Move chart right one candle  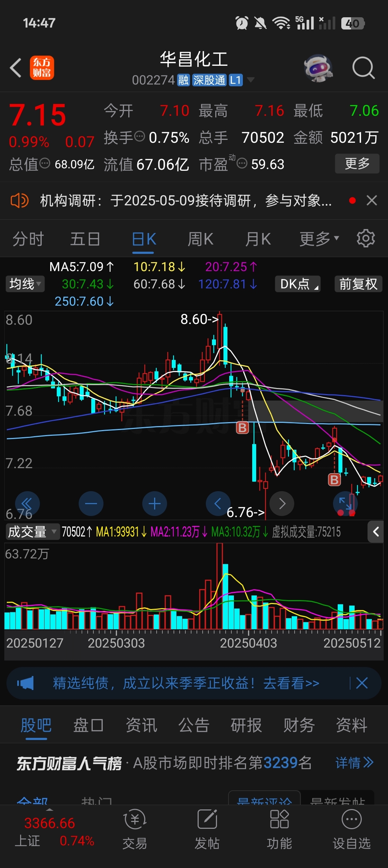(x=282, y=503)
